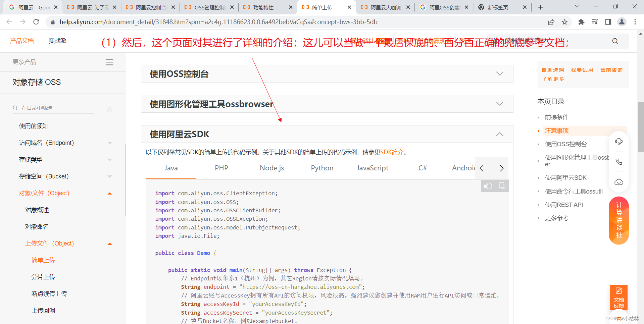The width and height of the screenshot is (644, 324).
Task: Reload the page with the refresh icon
Action: [36, 22]
